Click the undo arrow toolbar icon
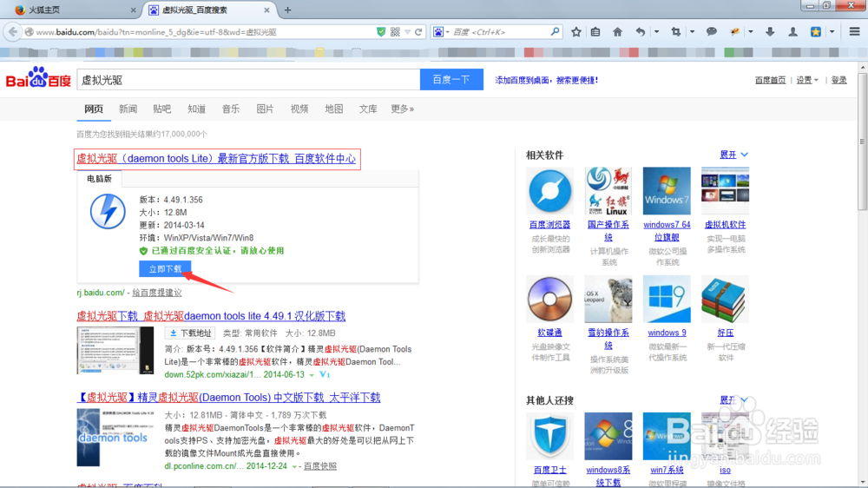 [641, 32]
